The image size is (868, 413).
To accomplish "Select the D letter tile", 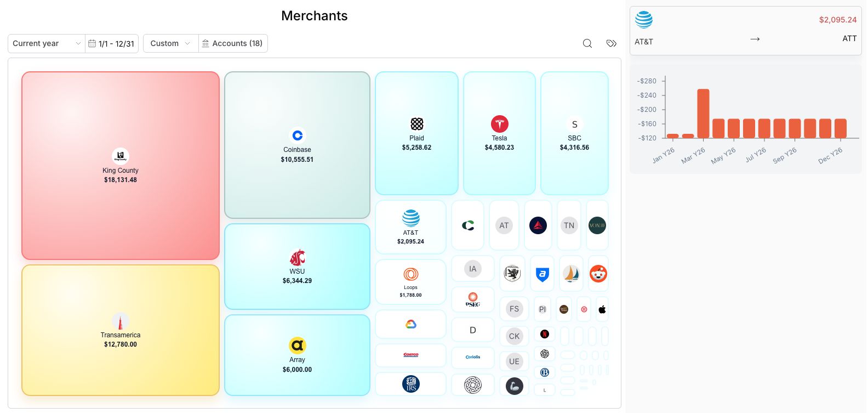I will tap(473, 330).
